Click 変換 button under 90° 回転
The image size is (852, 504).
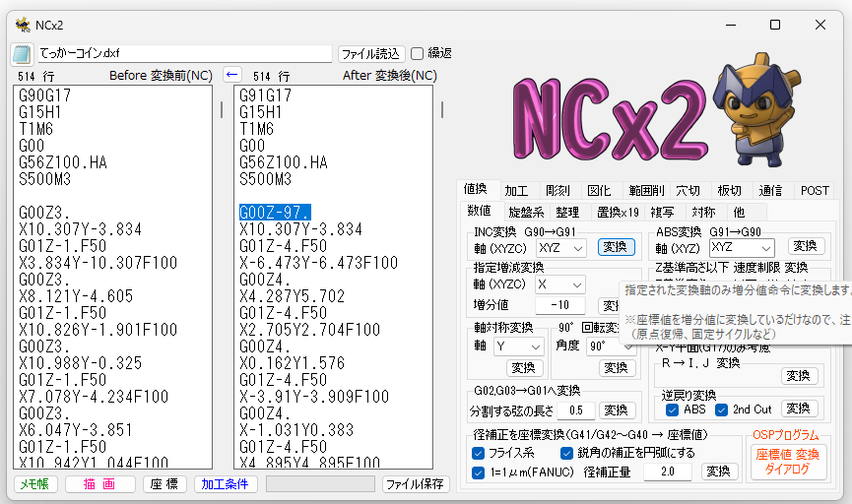click(x=616, y=368)
